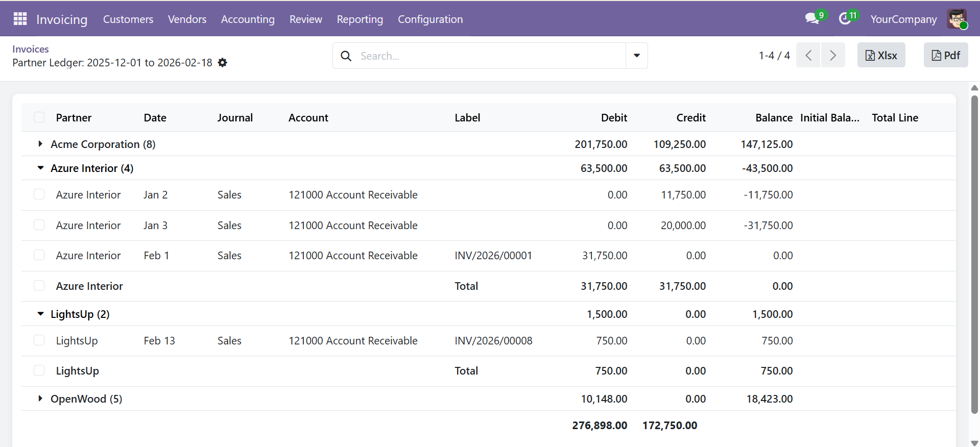This screenshot has width=980, height=447.
Task: Click the Jan 3 date cell
Action: tap(156, 225)
